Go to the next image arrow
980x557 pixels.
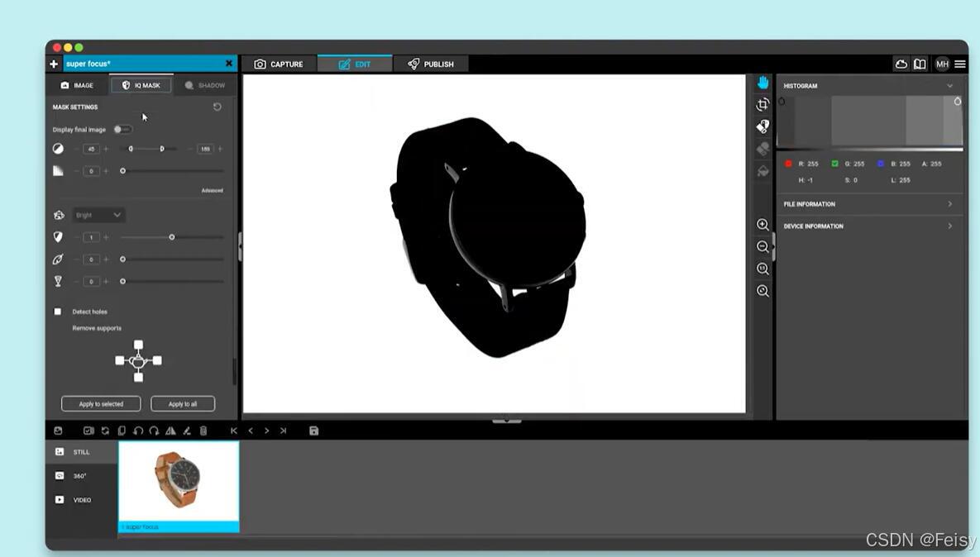coord(267,431)
